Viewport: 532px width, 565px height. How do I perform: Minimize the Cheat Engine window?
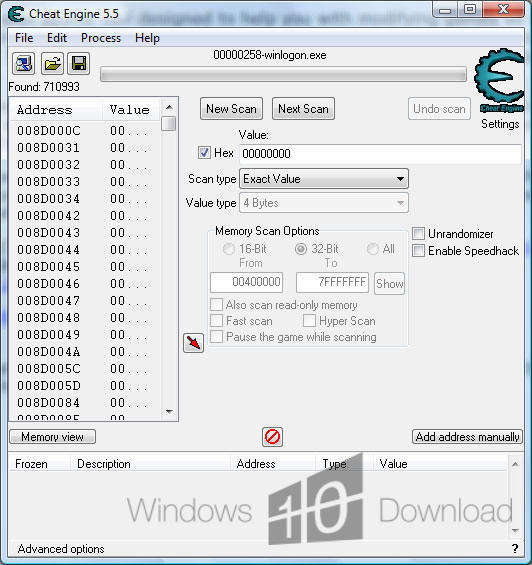[x=445, y=10]
